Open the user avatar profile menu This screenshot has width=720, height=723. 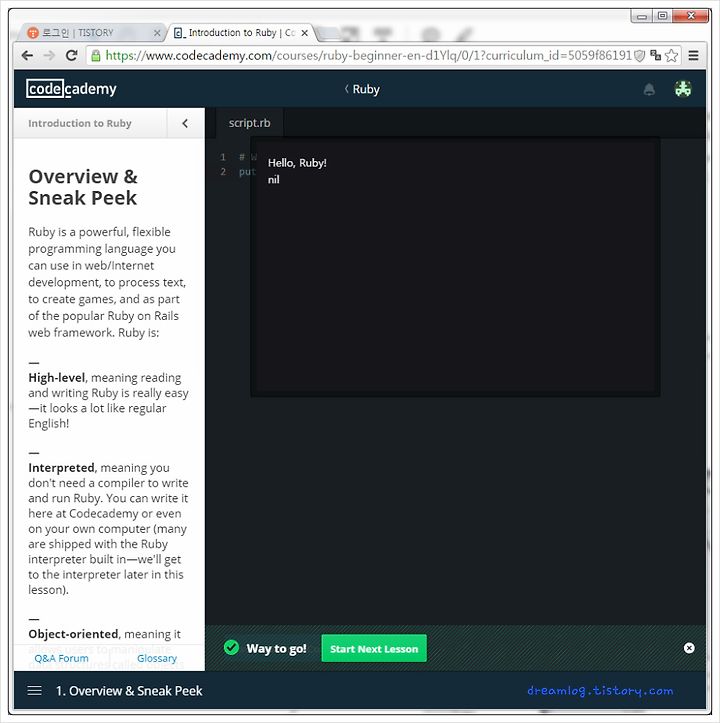click(683, 89)
